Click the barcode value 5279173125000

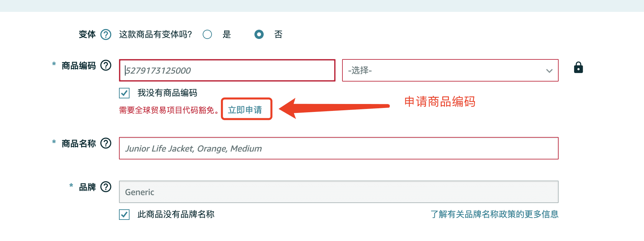[158, 70]
